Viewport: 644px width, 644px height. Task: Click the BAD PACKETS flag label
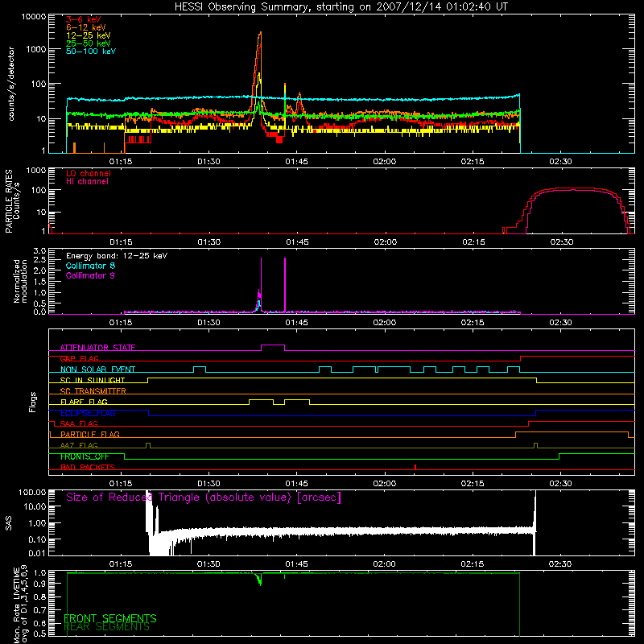coord(88,467)
